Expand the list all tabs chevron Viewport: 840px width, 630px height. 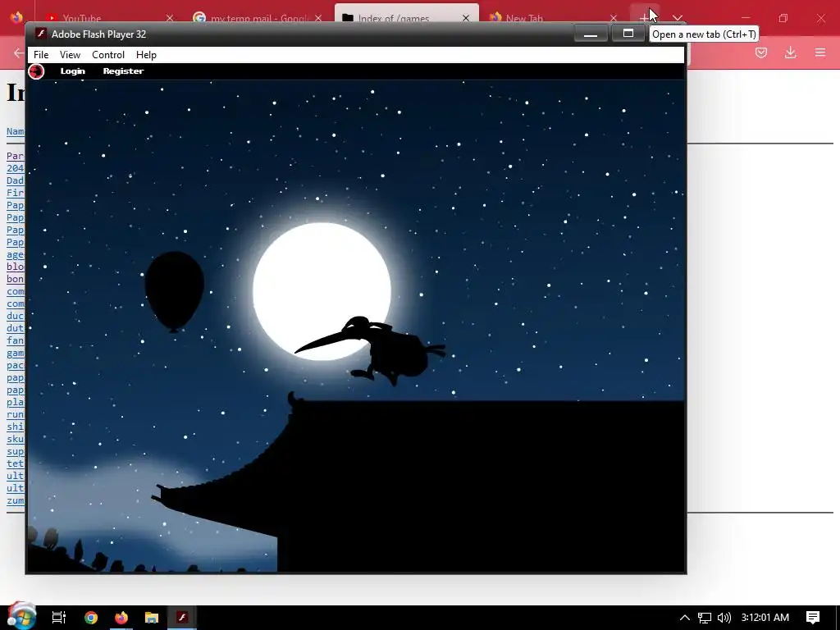pyautogui.click(x=677, y=18)
